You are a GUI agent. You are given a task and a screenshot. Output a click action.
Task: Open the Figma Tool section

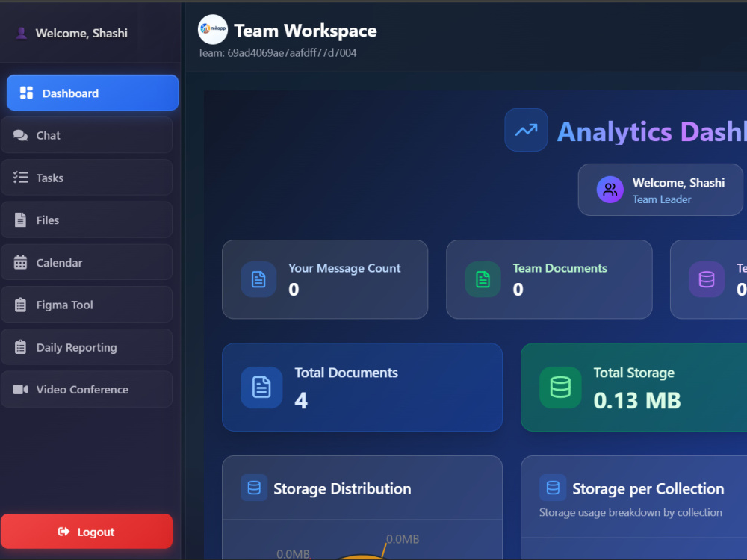pos(87,305)
